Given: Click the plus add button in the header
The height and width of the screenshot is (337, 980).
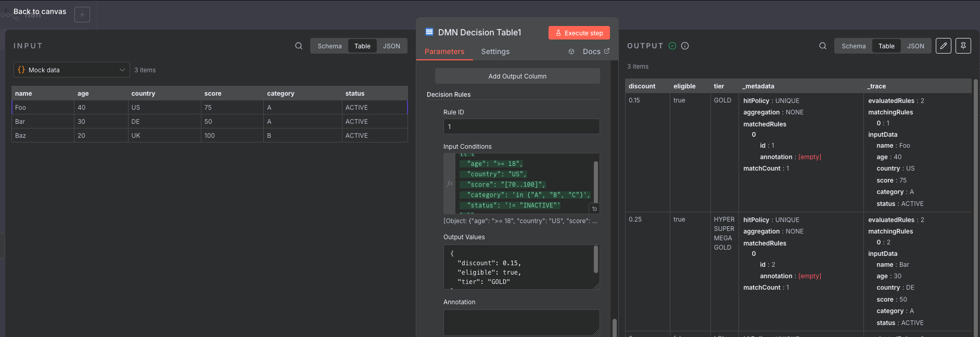Looking at the screenshot, I should 82,15.
